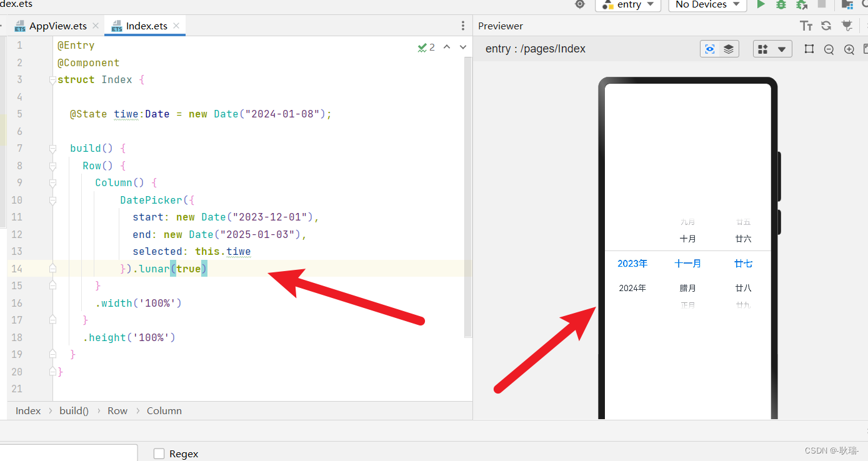
Task: Click on @Component on line 2
Action: [x=89, y=62]
